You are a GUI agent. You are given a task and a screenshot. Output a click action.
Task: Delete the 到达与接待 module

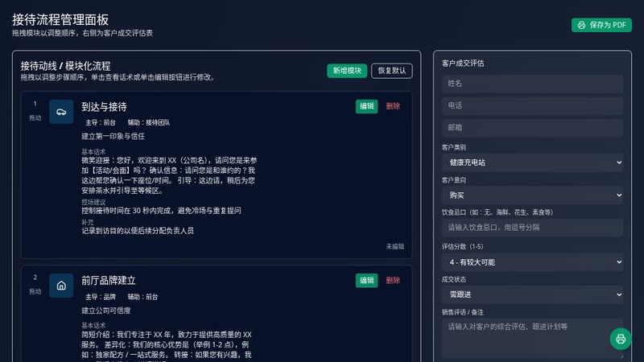tap(393, 106)
